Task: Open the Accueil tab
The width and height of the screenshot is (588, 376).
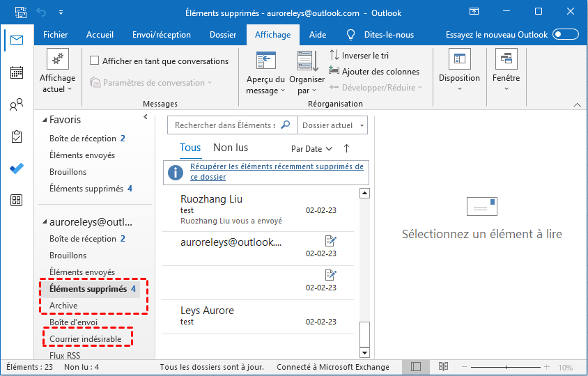Action: point(100,35)
